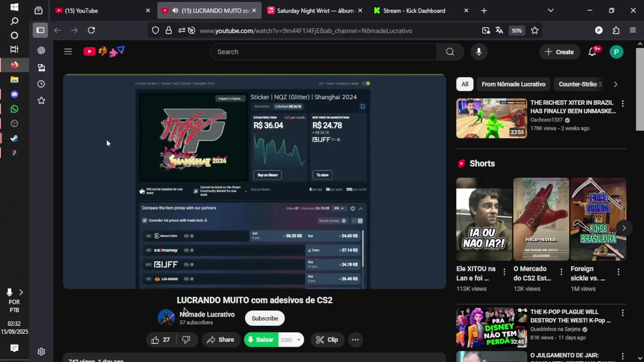Create a Clip of the video
Image resolution: width=644 pixels, height=362 pixels.
pyautogui.click(x=327, y=340)
